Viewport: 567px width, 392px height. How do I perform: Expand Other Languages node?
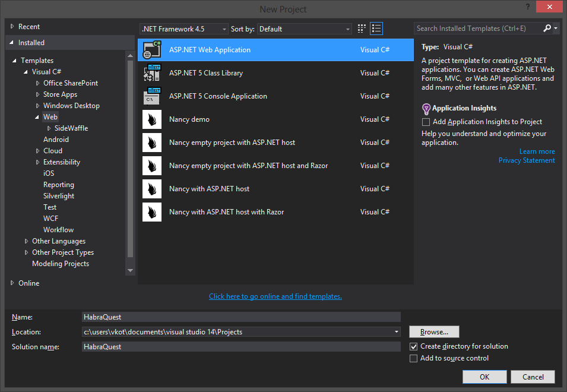26,241
